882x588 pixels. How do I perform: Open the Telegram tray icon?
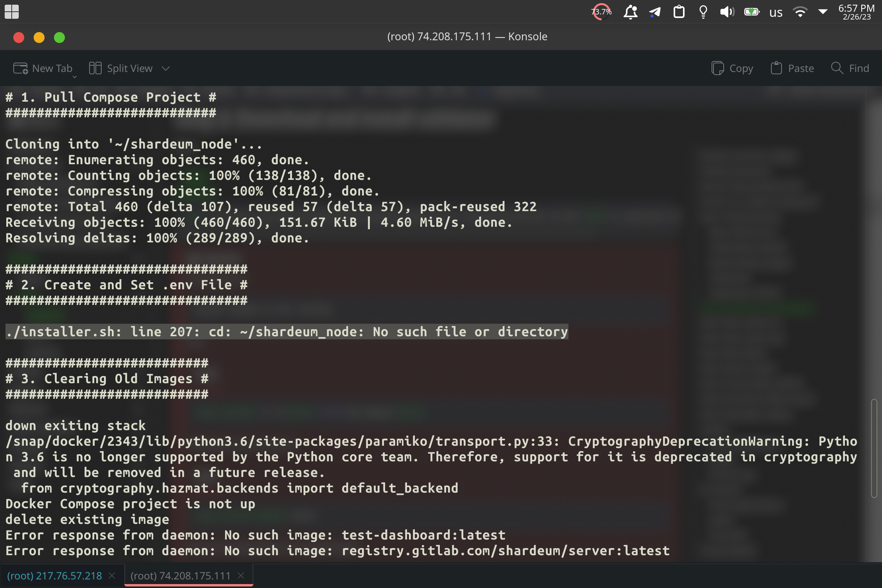tap(655, 12)
